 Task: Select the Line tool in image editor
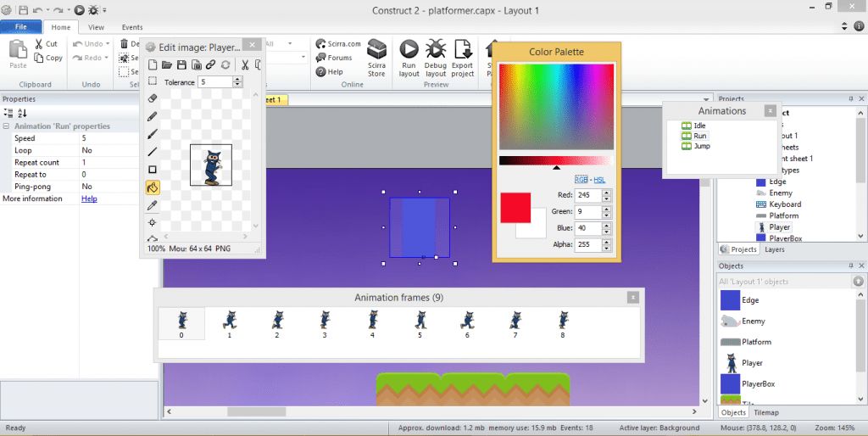pos(153,152)
